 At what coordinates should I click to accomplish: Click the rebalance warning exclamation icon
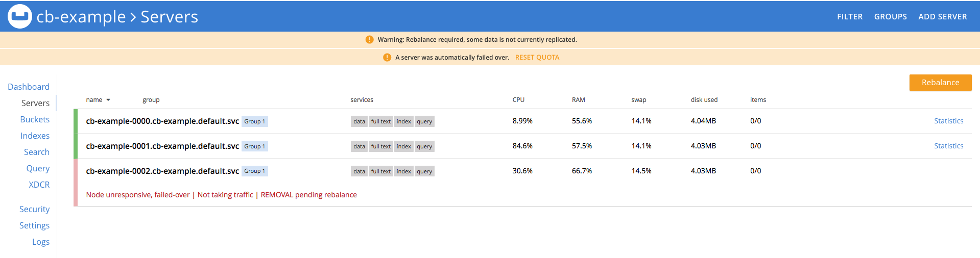pos(369,40)
